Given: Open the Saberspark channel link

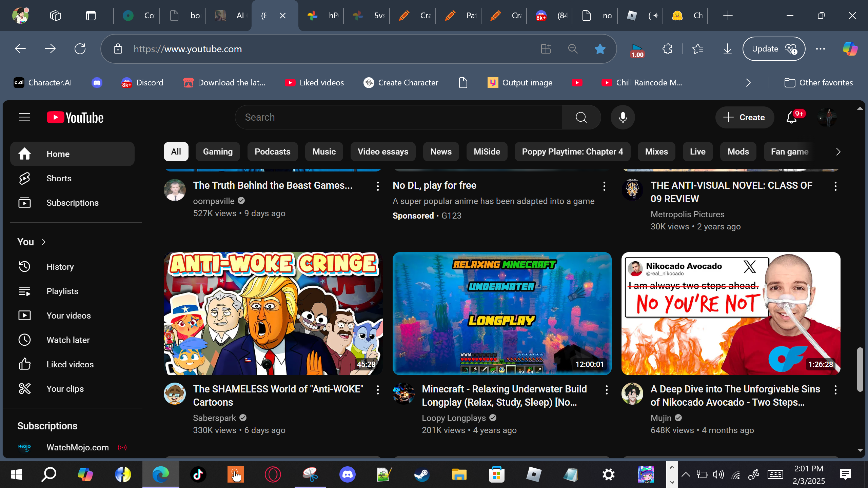Looking at the screenshot, I should pyautogui.click(x=214, y=418).
